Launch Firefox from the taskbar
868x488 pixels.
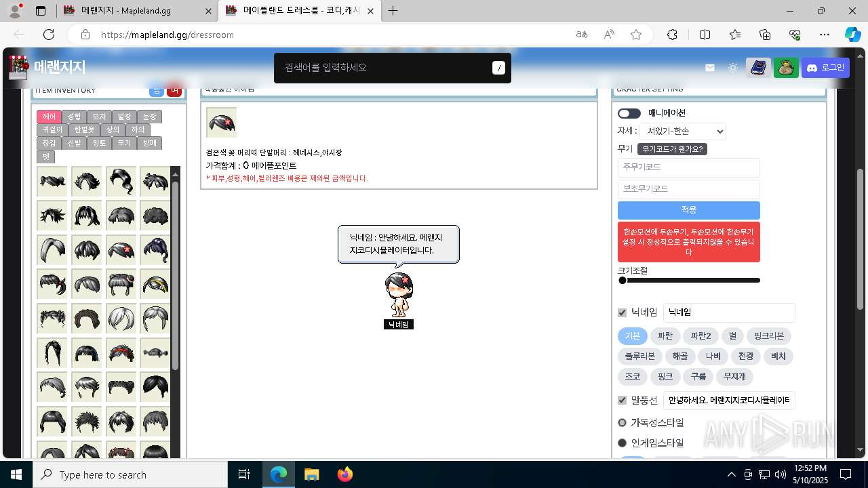point(344,474)
